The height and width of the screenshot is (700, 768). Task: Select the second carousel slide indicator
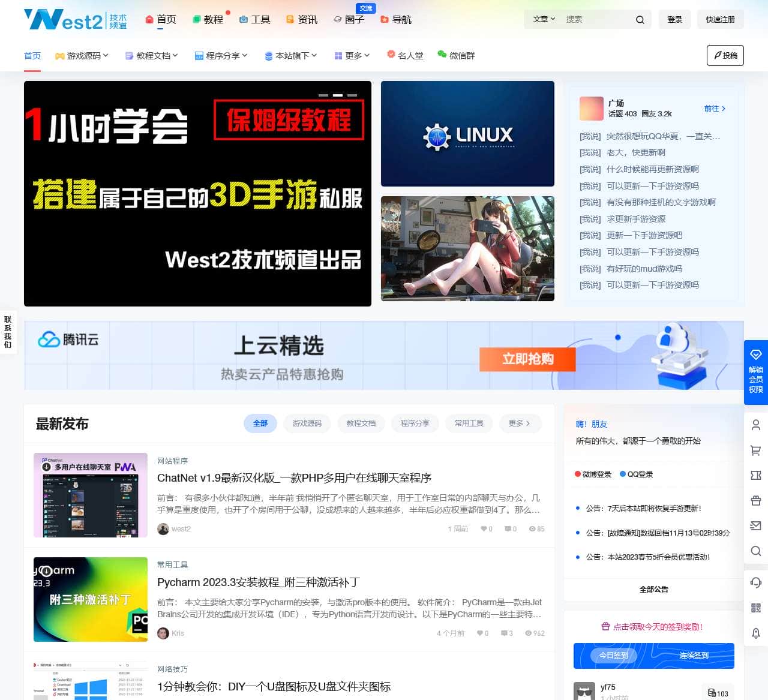click(x=338, y=95)
